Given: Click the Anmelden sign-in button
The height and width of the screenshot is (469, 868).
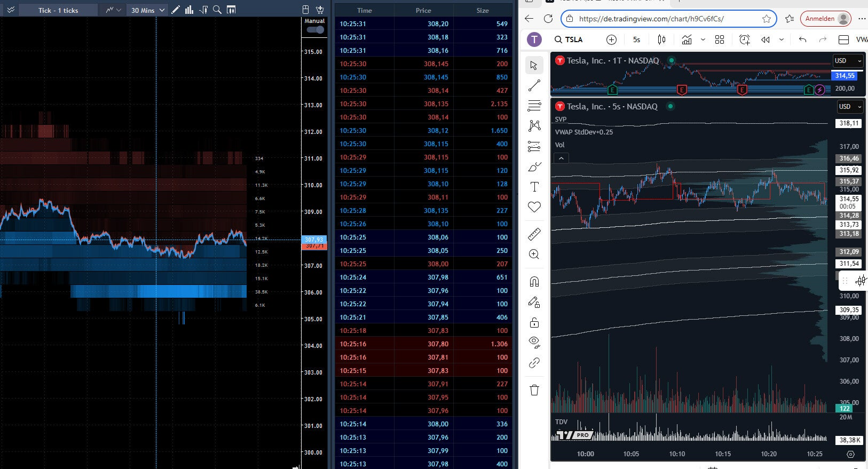Looking at the screenshot, I should [x=826, y=19].
